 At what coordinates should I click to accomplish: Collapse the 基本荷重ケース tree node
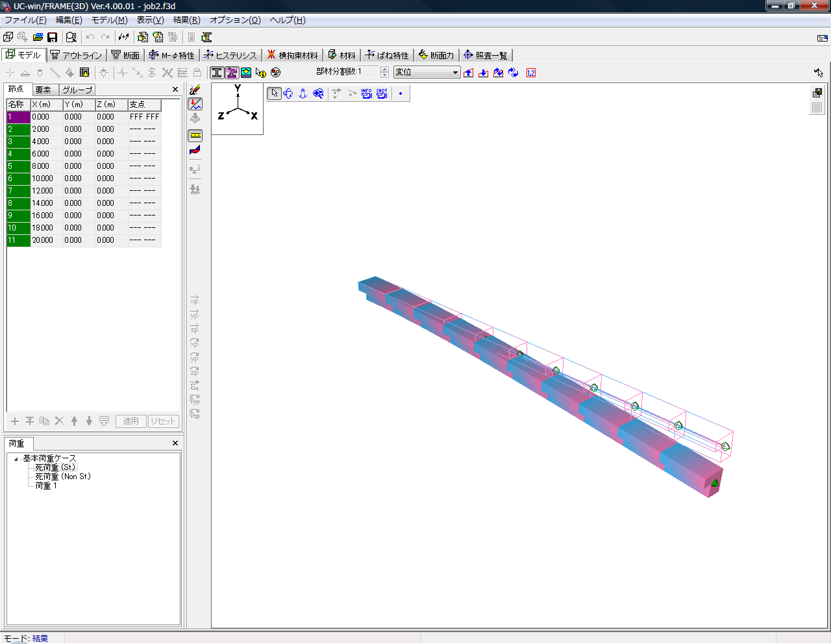(x=16, y=459)
